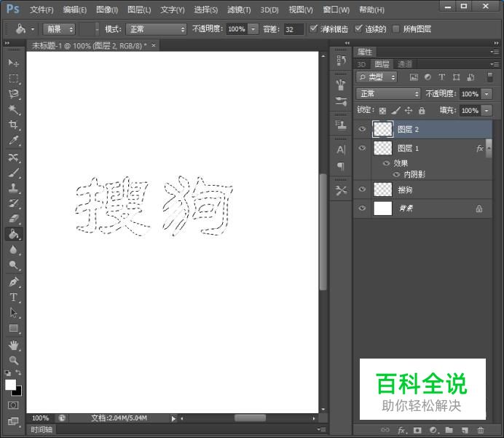Click the 容差 tolerance input field

(x=294, y=29)
